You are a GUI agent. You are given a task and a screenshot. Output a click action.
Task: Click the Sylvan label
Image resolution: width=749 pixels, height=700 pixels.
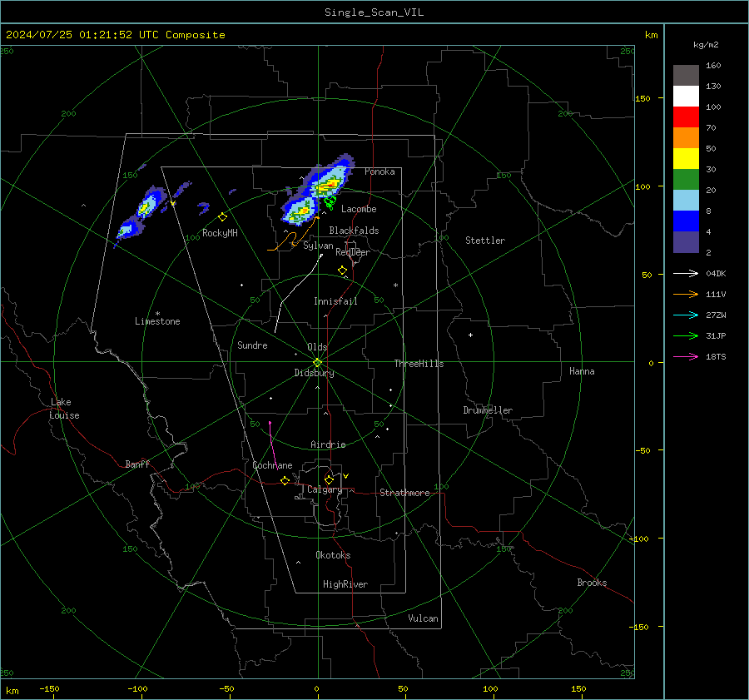[x=318, y=246]
